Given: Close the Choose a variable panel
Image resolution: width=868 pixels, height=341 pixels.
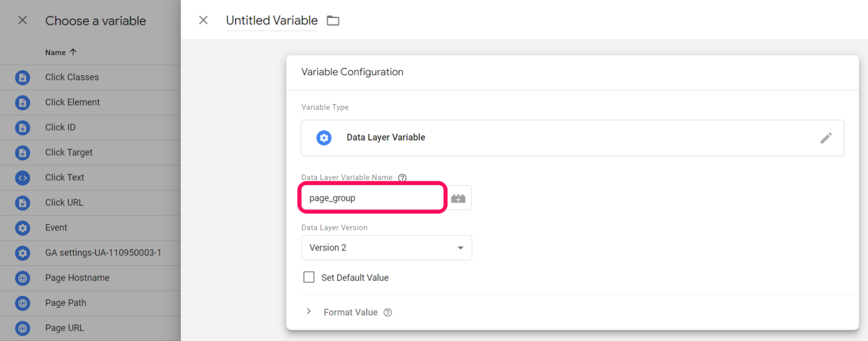Looking at the screenshot, I should click(21, 20).
